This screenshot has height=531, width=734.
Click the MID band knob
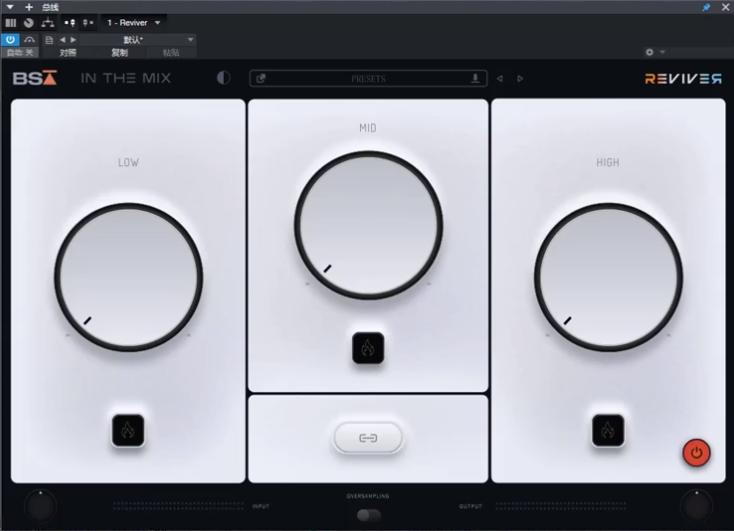pos(368,225)
